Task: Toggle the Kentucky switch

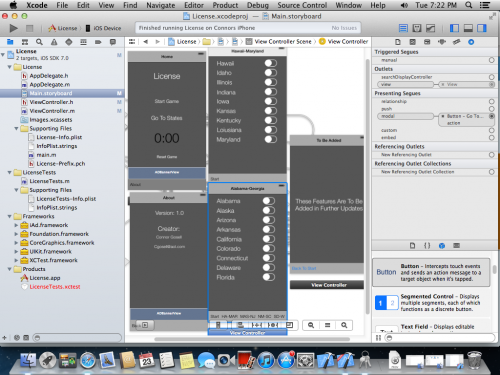Action: click(271, 120)
